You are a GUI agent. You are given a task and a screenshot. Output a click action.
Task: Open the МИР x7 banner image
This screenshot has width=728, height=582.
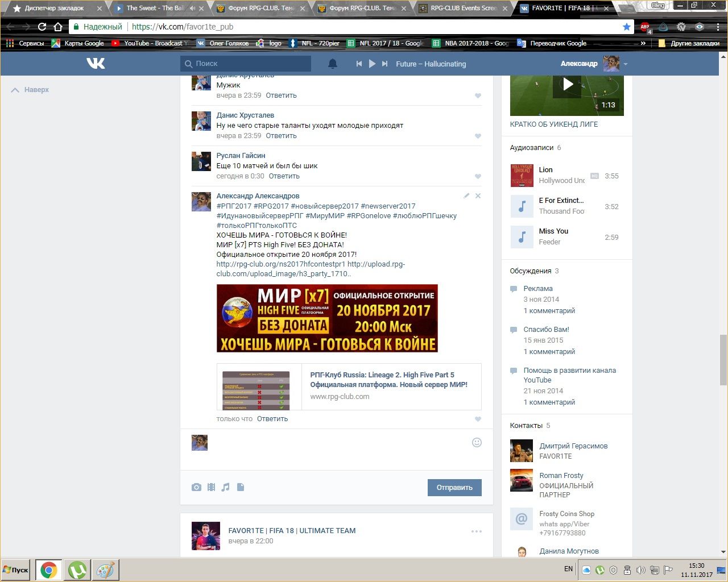click(327, 318)
